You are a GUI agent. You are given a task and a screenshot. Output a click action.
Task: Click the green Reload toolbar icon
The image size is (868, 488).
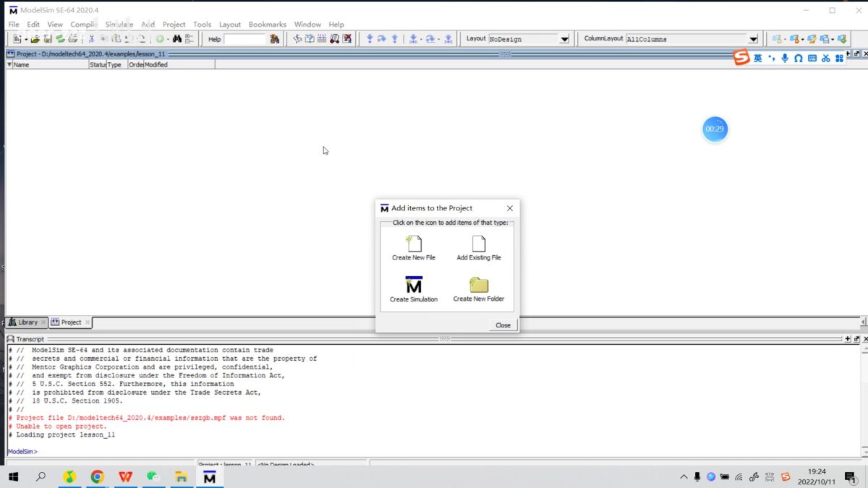pyautogui.click(x=60, y=39)
